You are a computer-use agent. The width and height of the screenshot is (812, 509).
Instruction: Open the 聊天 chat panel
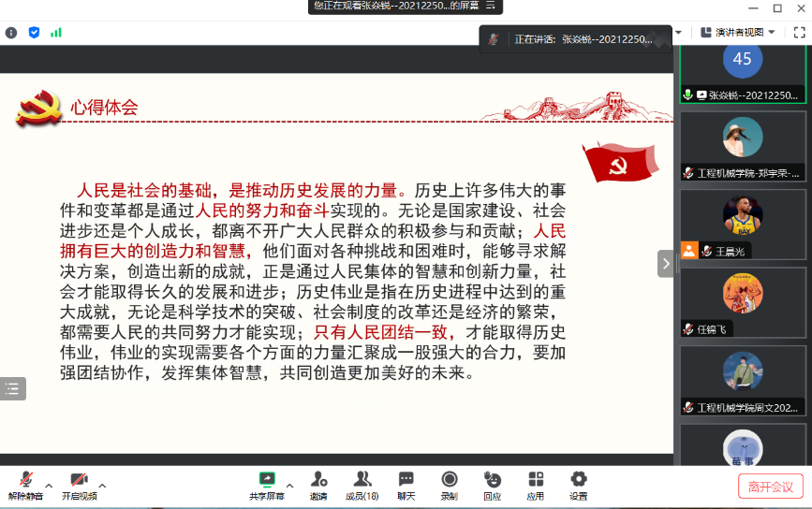(406, 483)
